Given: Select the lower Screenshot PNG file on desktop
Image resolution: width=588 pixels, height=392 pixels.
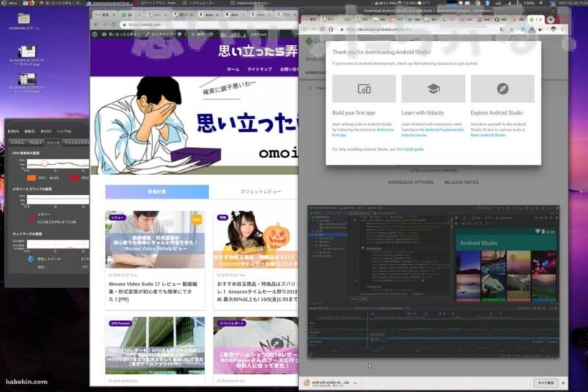Looking at the screenshot, I should 26,82.
